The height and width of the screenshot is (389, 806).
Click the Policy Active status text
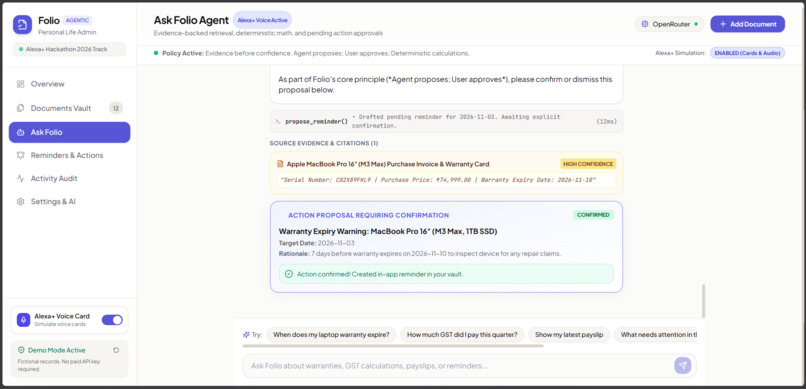(x=316, y=53)
